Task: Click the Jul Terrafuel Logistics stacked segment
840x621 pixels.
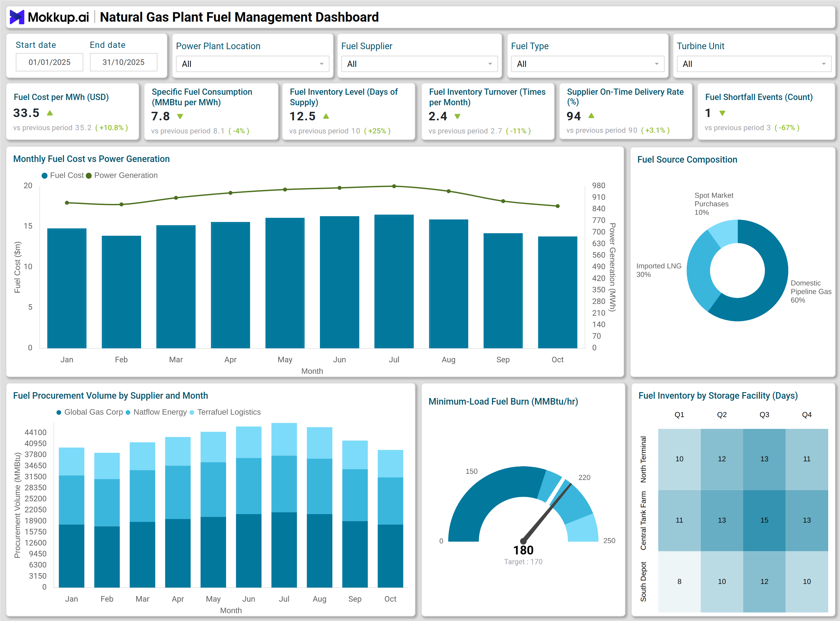Action: tap(284, 439)
